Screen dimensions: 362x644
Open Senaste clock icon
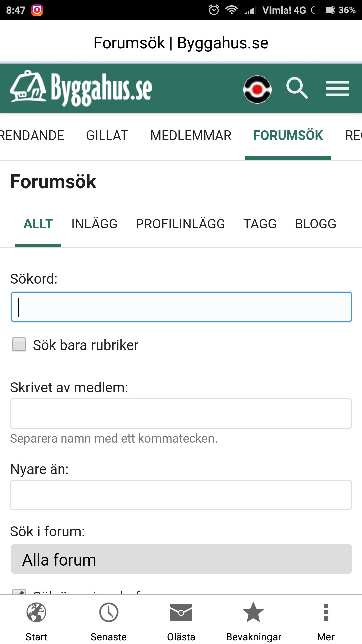(x=109, y=612)
